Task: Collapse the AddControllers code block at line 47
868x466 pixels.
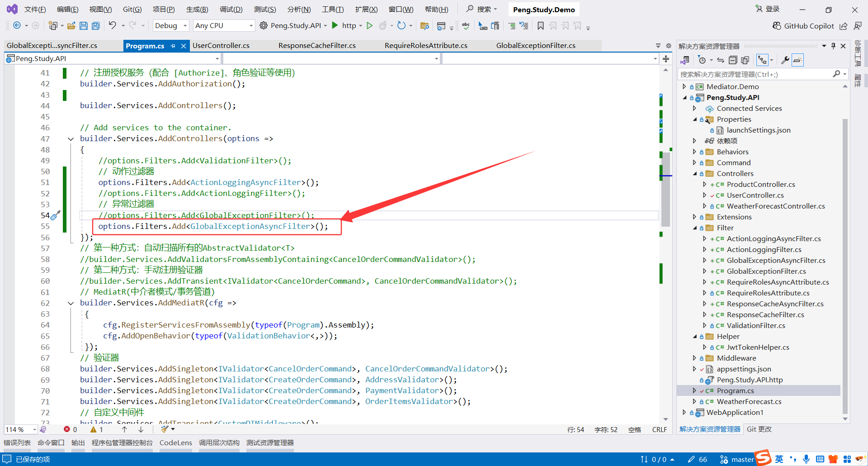Action: 71,139
